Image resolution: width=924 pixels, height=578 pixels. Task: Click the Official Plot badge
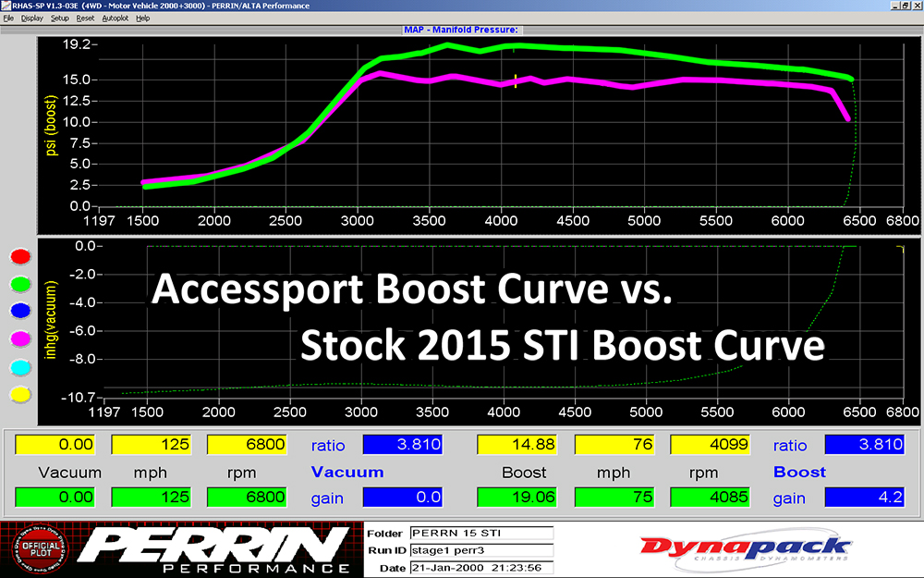[40, 549]
